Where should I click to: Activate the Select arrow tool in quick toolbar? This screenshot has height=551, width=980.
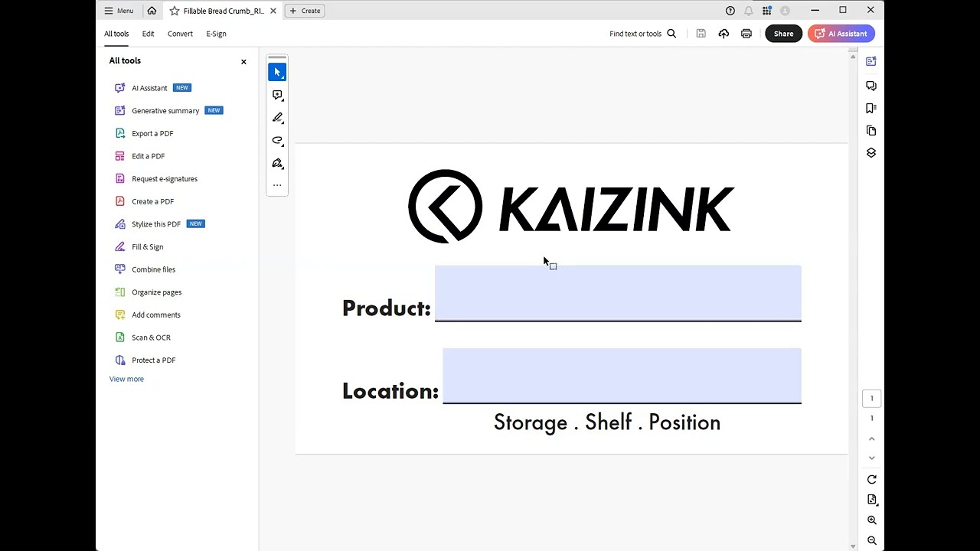click(277, 72)
